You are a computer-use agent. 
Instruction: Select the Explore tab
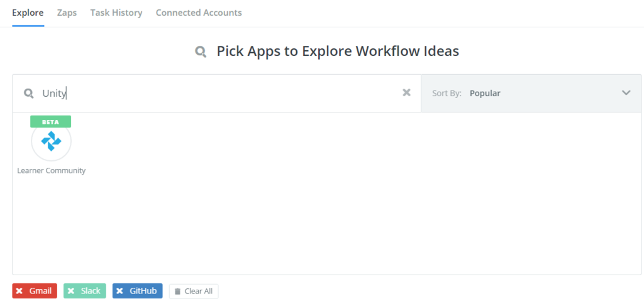coord(28,13)
